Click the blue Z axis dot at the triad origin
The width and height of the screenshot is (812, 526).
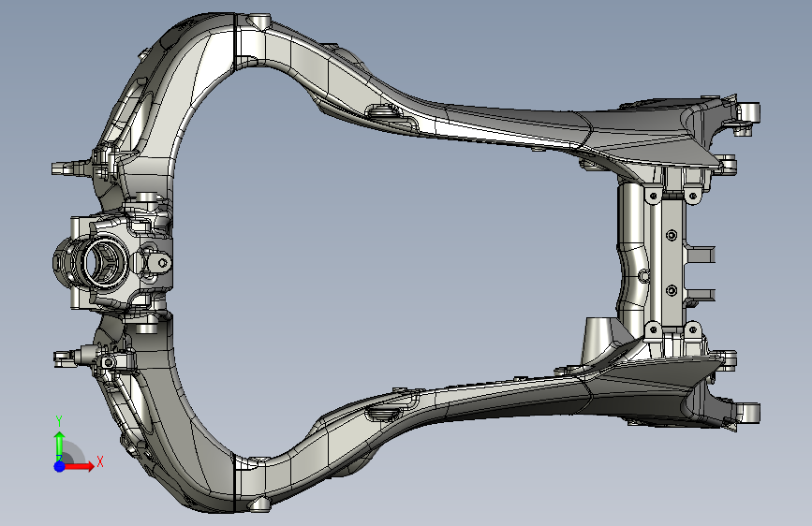[x=60, y=466]
